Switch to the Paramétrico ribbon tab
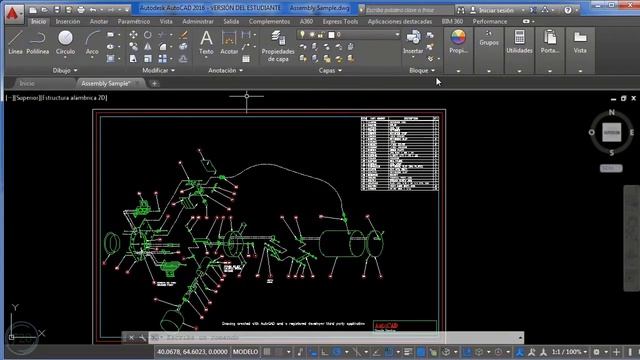640x360 pixels. pos(133,21)
